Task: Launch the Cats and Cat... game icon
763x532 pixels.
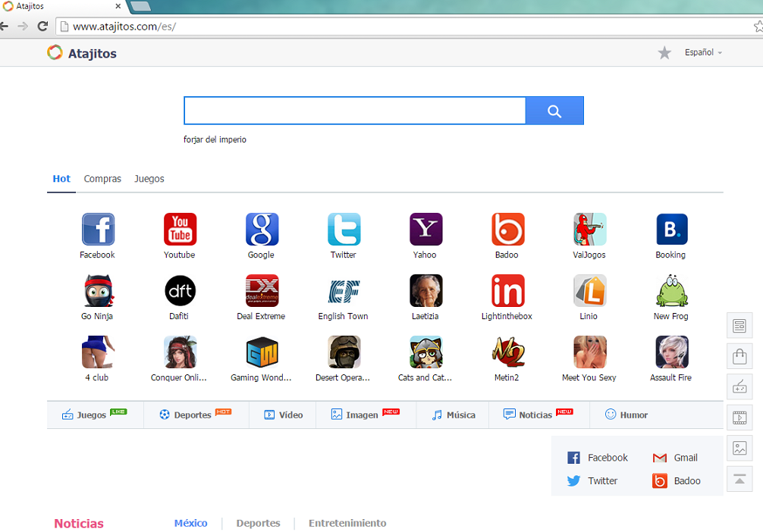Action: [425, 352]
